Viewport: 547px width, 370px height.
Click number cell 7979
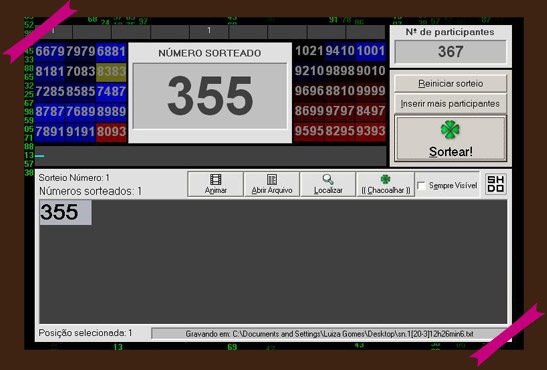tap(81, 52)
